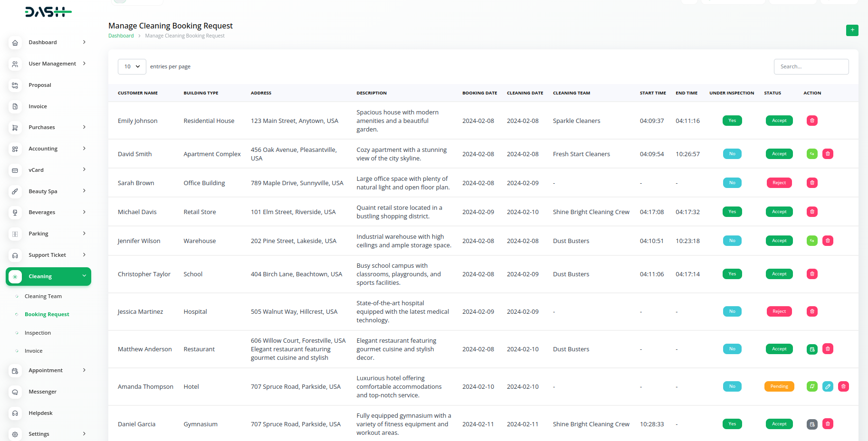Click the trash icon in Jennifer Wilson row
This screenshot has width=868, height=441.
[x=828, y=241]
